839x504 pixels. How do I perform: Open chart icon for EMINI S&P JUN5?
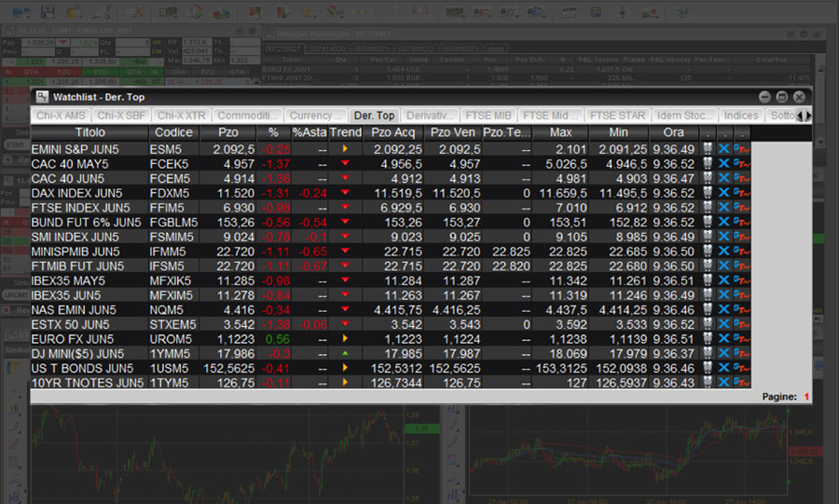click(x=742, y=148)
